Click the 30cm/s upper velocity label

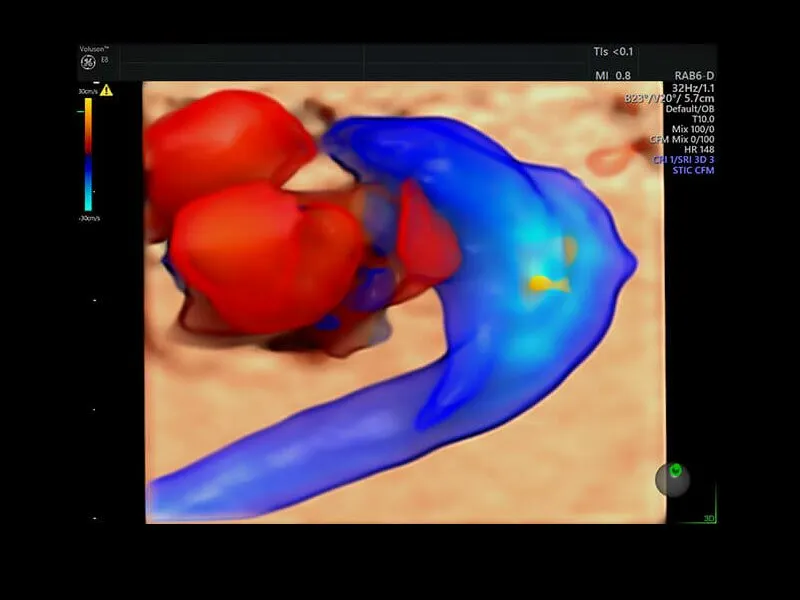click(86, 91)
